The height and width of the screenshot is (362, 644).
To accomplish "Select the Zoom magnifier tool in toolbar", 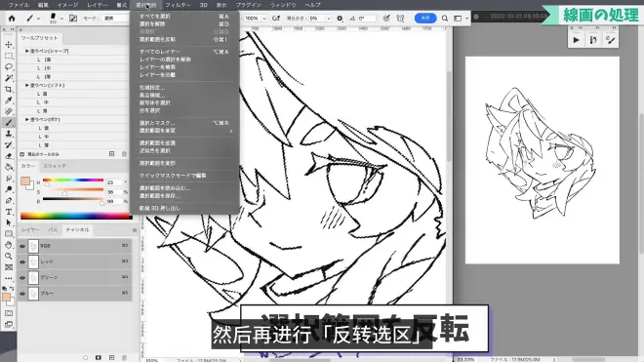I will click(9, 256).
